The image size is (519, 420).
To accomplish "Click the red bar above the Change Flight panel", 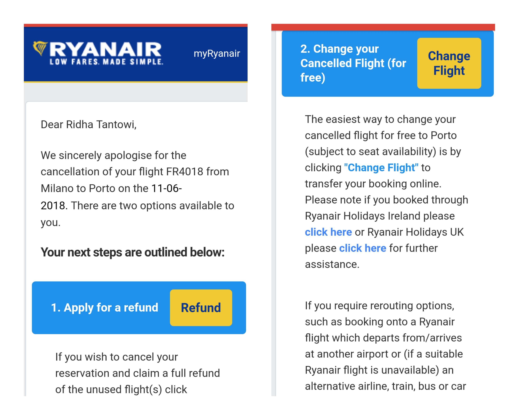I will (x=383, y=27).
